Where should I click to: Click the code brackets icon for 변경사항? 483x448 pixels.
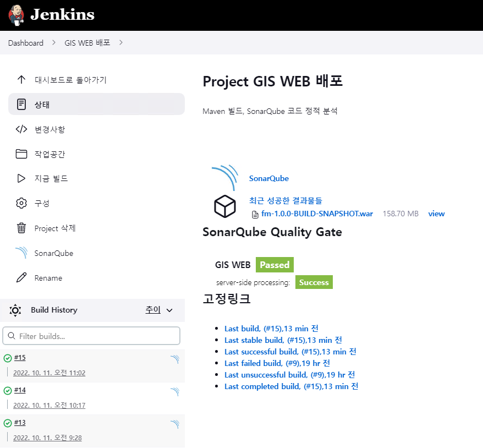(x=21, y=129)
